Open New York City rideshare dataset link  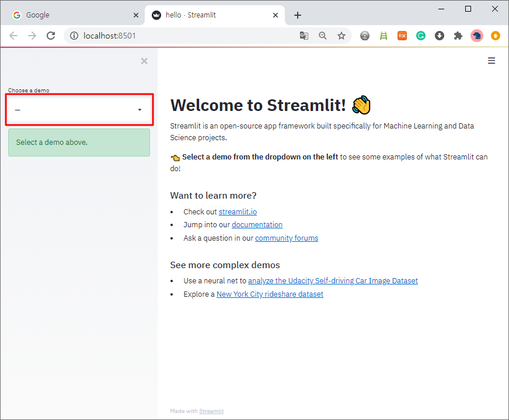tap(270, 294)
